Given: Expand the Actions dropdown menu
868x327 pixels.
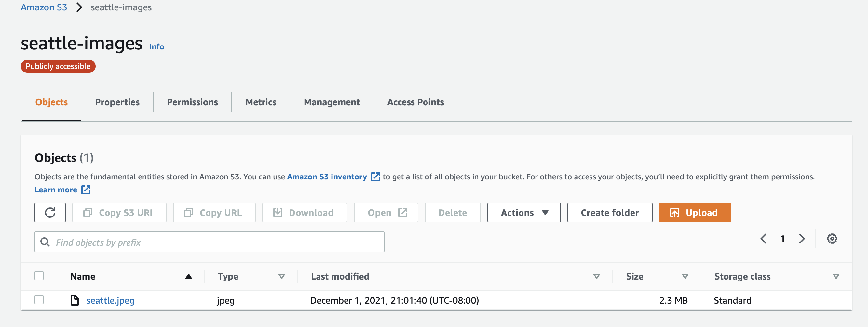Looking at the screenshot, I should 524,213.
